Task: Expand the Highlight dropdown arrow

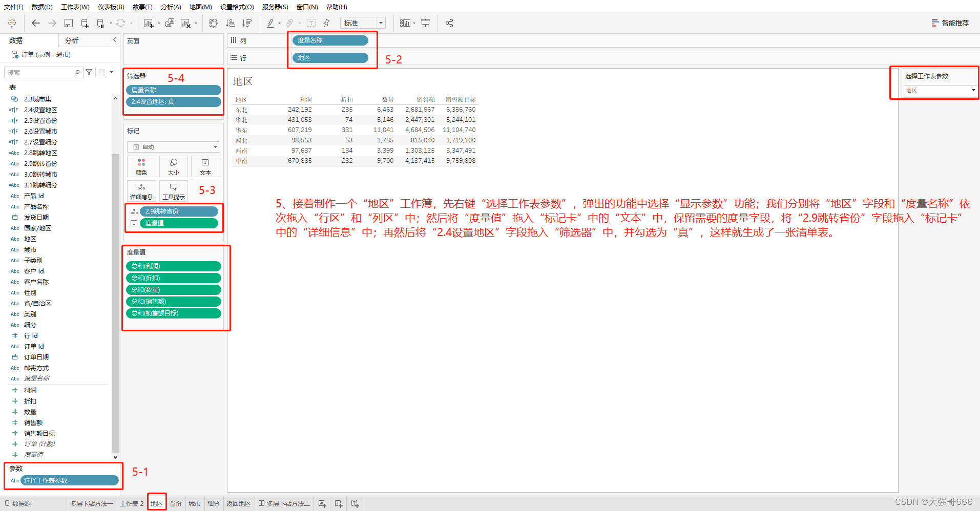Action: click(x=279, y=24)
